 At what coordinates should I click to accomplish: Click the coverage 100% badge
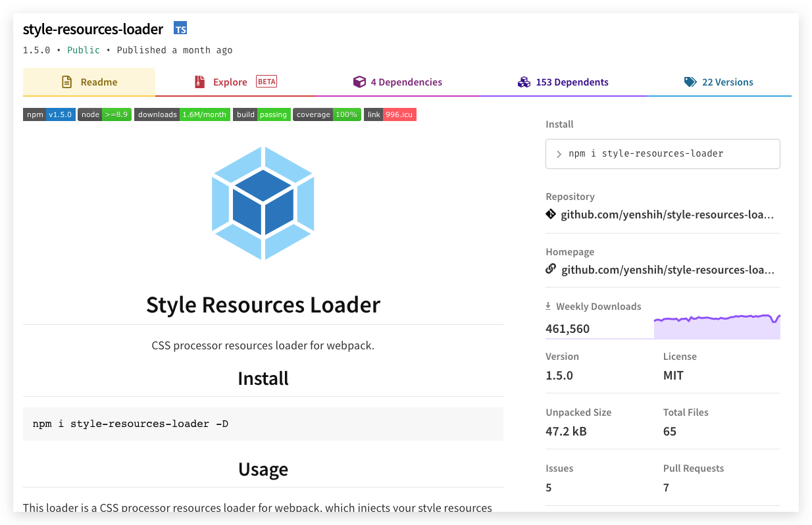(x=327, y=114)
